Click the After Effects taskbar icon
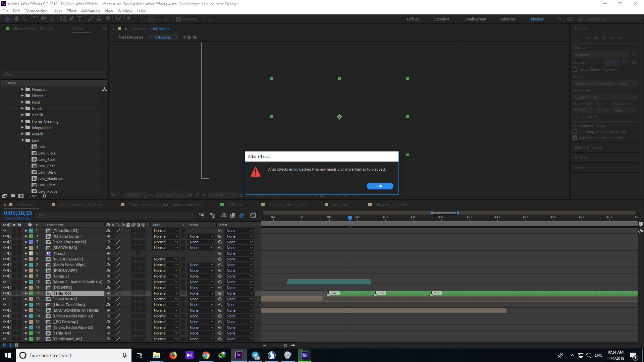Image resolution: width=644 pixels, height=362 pixels. pos(238,355)
